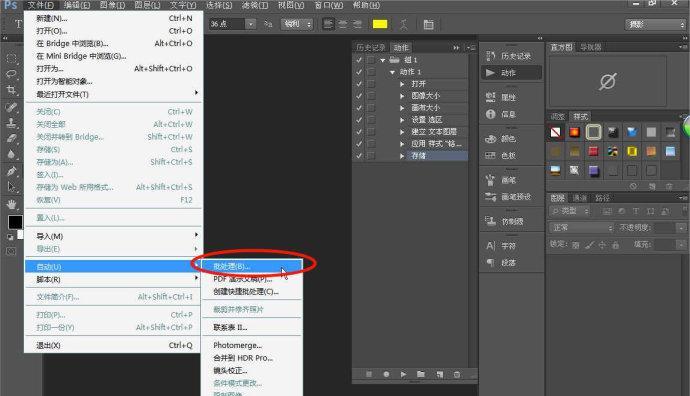Open the font size 36点 dropdown
This screenshot has width=690, height=396.
pos(250,24)
